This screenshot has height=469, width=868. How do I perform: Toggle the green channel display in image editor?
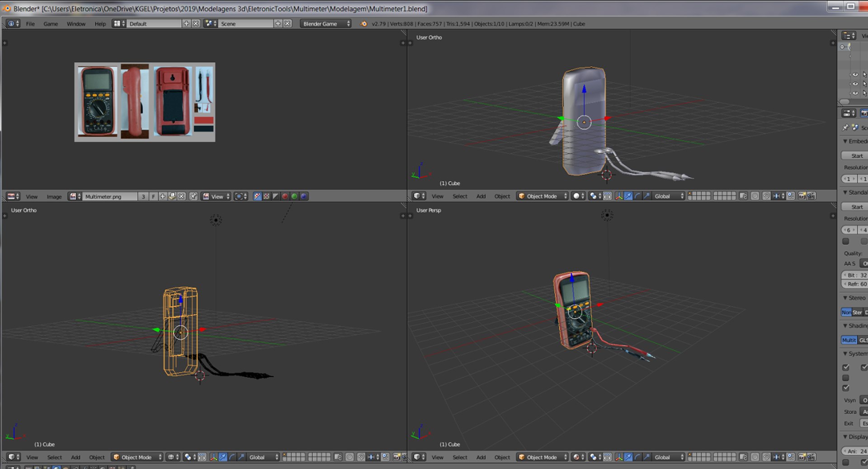point(294,197)
